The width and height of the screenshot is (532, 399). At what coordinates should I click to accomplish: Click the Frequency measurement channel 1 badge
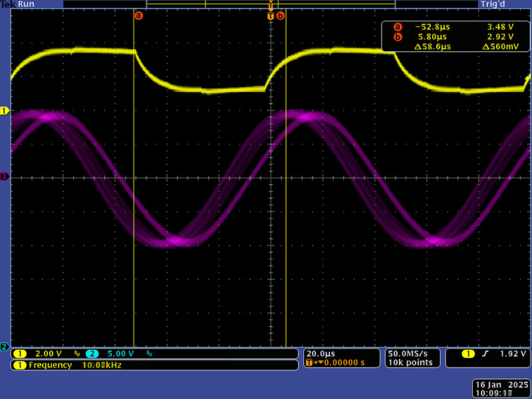tap(18, 365)
